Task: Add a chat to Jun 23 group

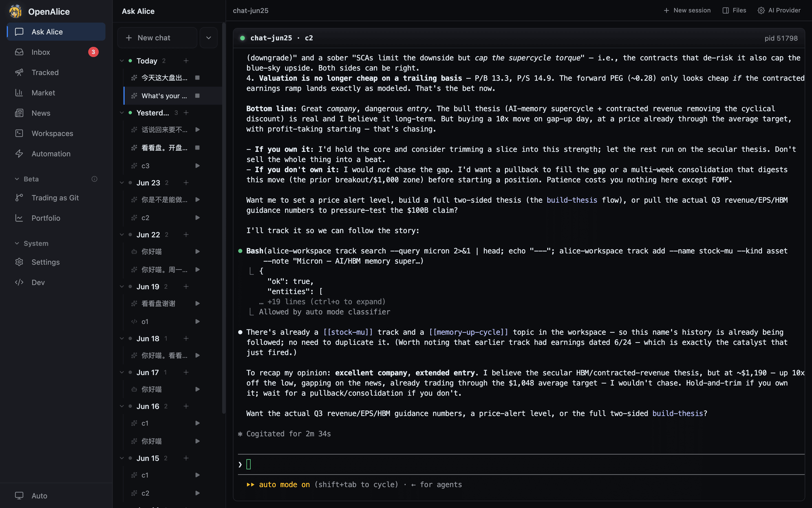Action: point(186,183)
